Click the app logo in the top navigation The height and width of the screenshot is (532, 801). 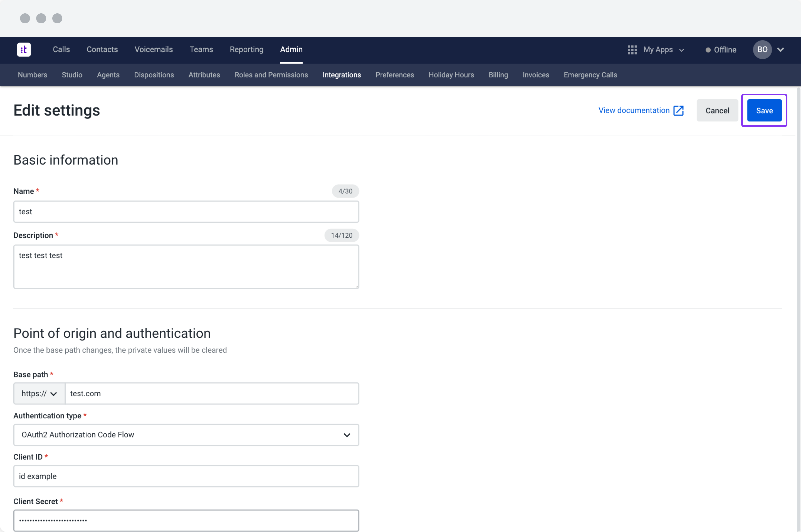(24, 49)
